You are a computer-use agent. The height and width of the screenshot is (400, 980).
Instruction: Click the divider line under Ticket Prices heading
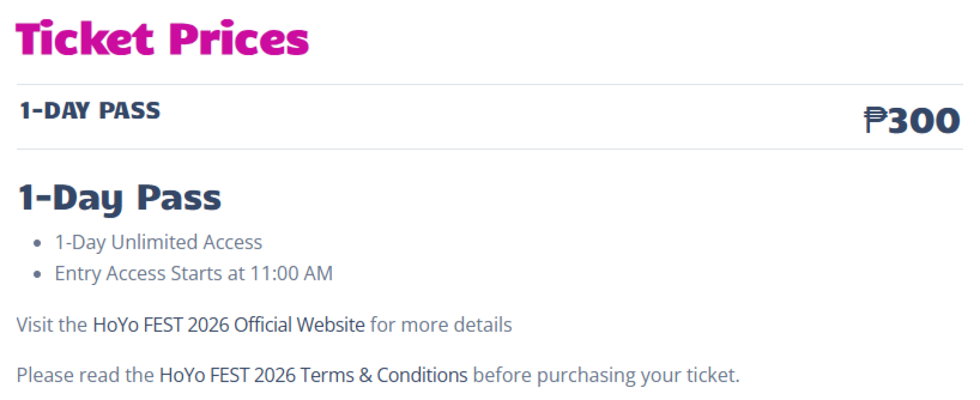tap(490, 84)
